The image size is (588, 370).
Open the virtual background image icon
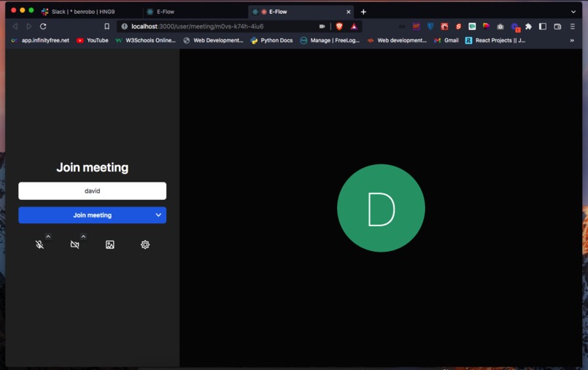[110, 244]
